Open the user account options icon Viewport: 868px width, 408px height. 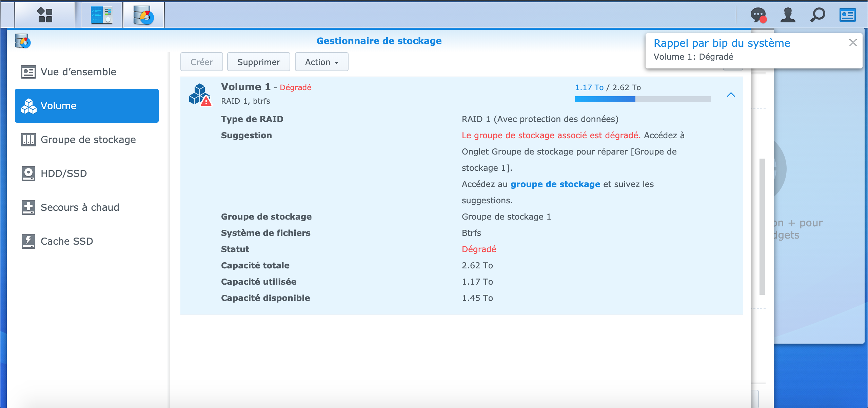[788, 15]
